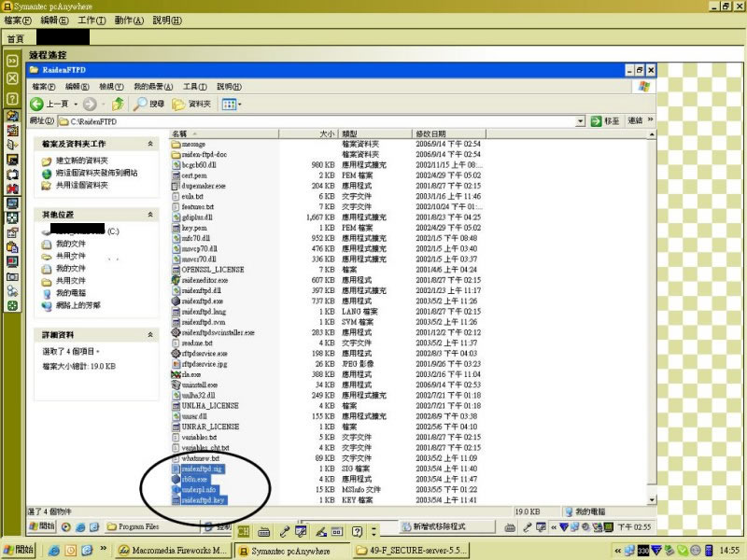Click the green round icon ending the sidebar
Viewport: 747px width, 560px height.
point(12,306)
